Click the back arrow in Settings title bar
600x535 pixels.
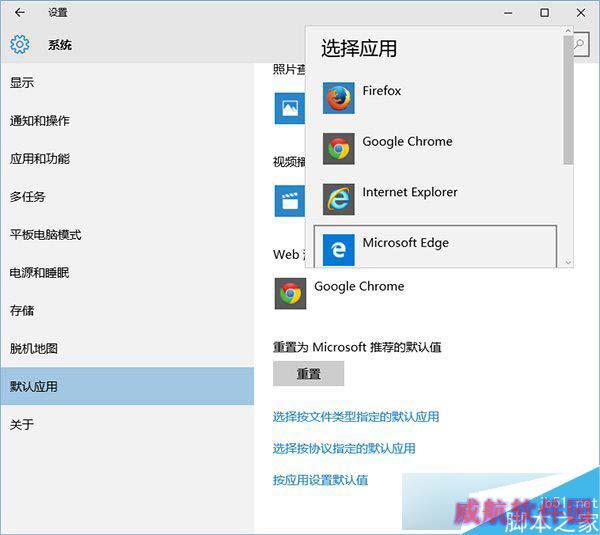coord(20,13)
